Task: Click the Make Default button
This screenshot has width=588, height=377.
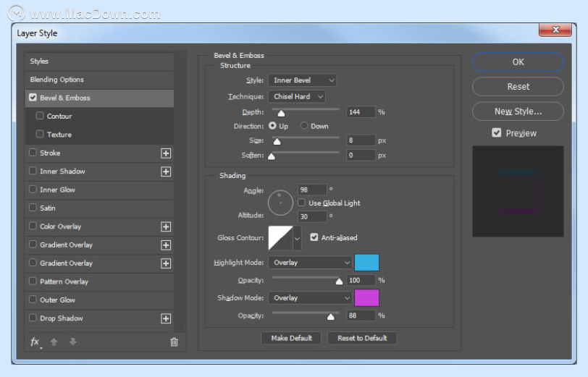Action: pos(291,338)
